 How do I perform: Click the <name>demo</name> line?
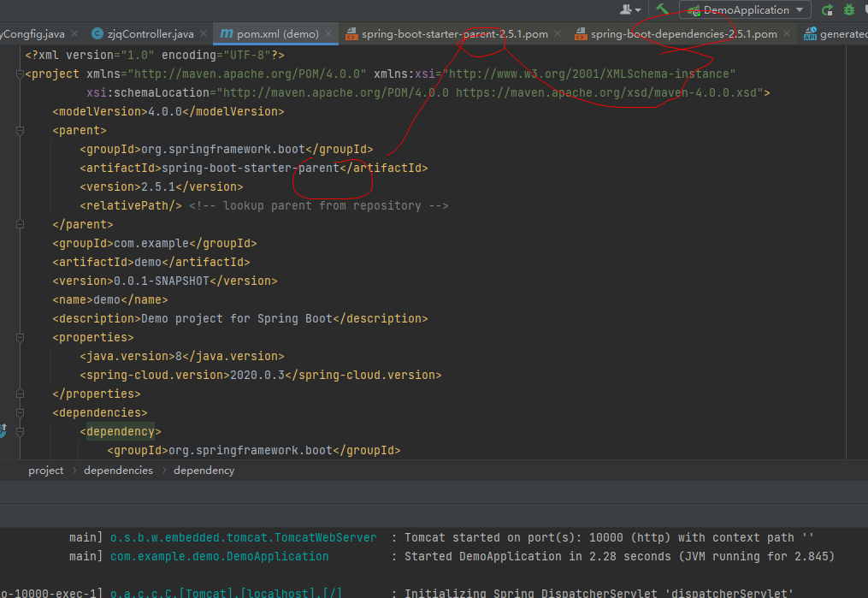pyautogui.click(x=110, y=299)
